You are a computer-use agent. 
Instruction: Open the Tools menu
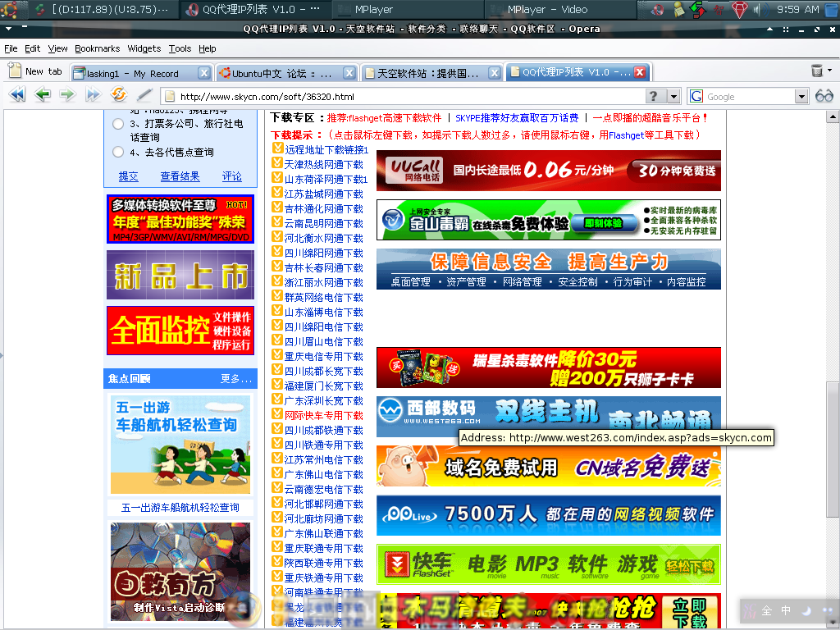(x=180, y=48)
